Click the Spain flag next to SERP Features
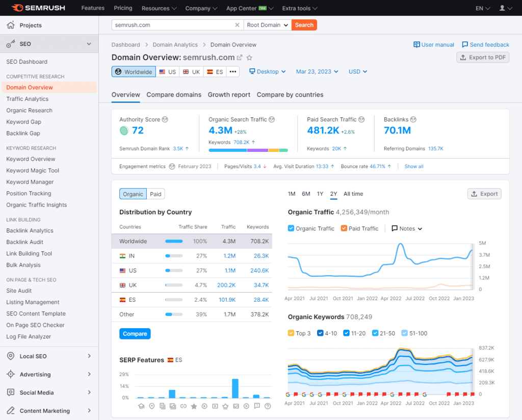The width and height of the screenshot is (522, 420). [x=170, y=360]
